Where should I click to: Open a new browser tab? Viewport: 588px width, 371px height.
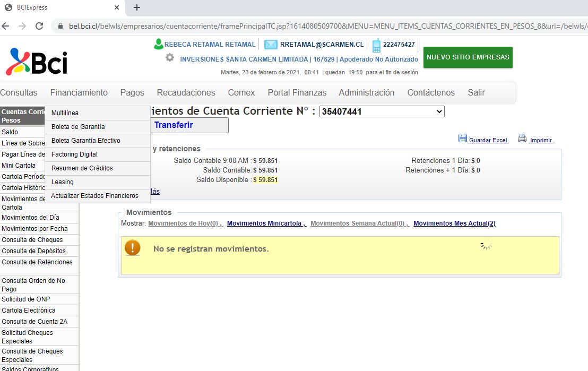[137, 7]
